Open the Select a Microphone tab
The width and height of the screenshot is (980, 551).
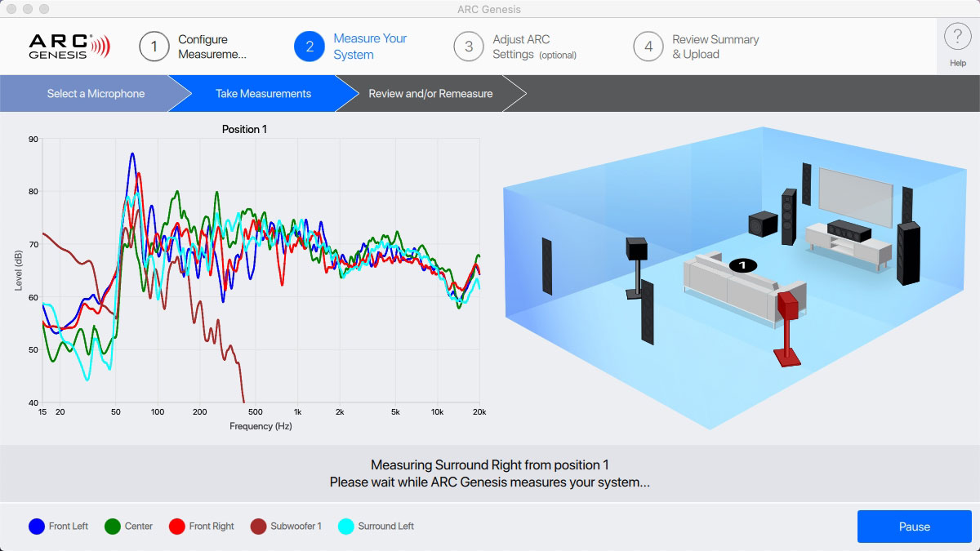[x=96, y=94]
